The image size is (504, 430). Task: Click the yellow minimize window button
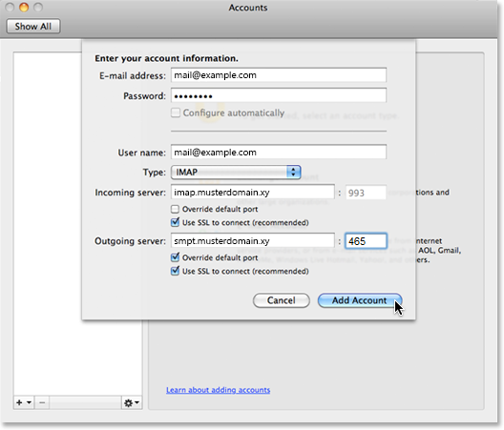tap(24, 7)
